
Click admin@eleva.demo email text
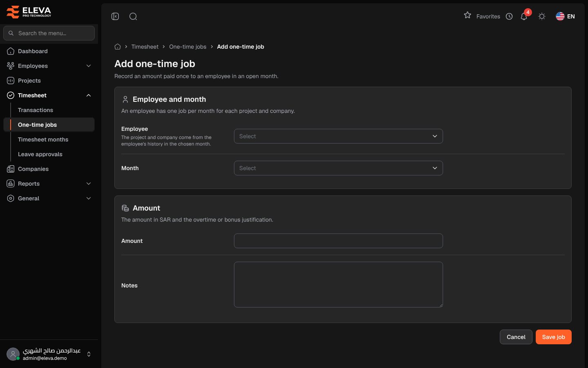click(x=45, y=358)
